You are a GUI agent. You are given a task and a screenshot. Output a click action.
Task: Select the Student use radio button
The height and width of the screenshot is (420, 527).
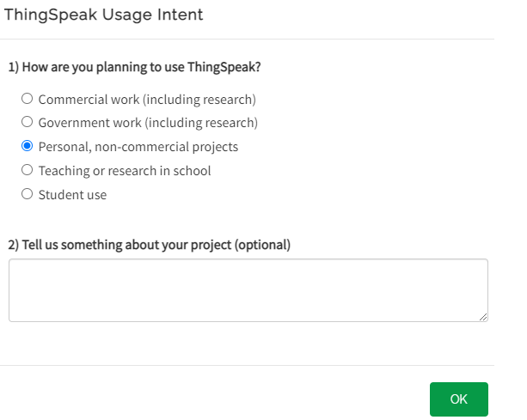(27, 194)
